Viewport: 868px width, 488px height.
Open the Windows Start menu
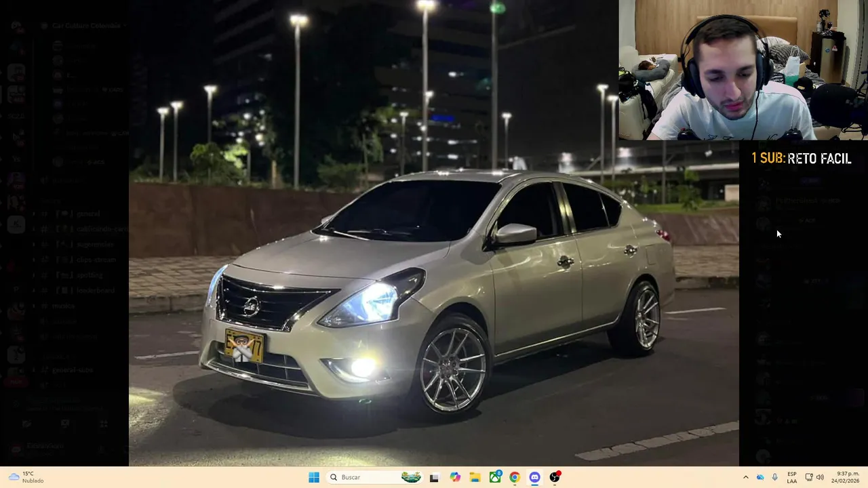pos(314,477)
